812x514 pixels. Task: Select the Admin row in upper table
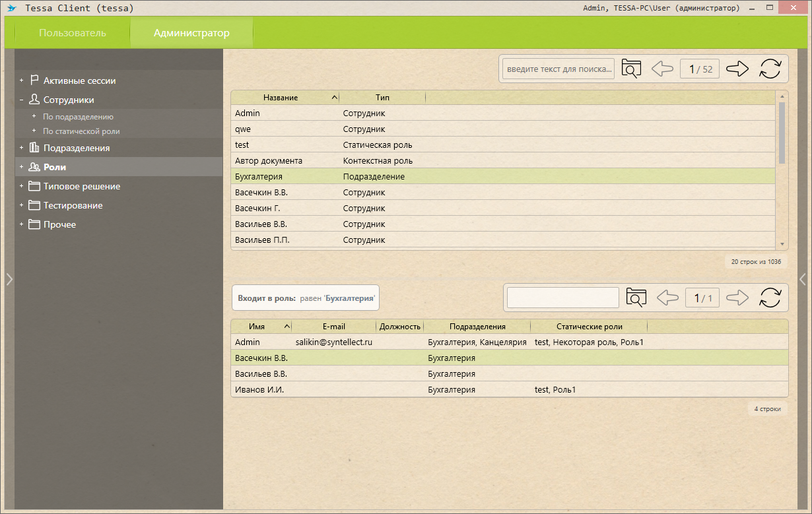(x=503, y=113)
